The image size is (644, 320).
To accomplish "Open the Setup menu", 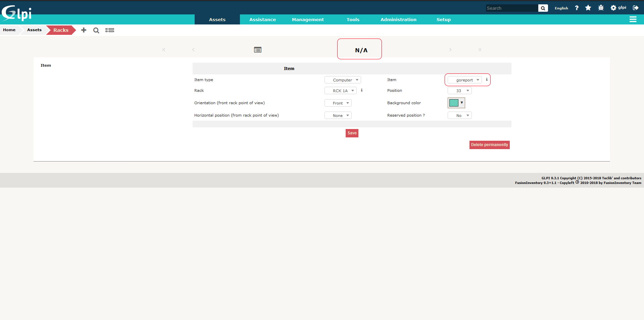I will coord(444,19).
